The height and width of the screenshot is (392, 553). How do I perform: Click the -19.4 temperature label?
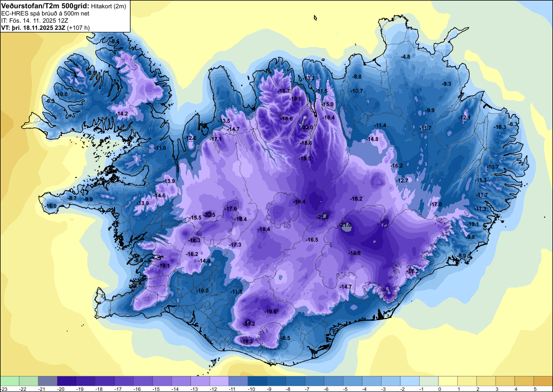(299, 202)
